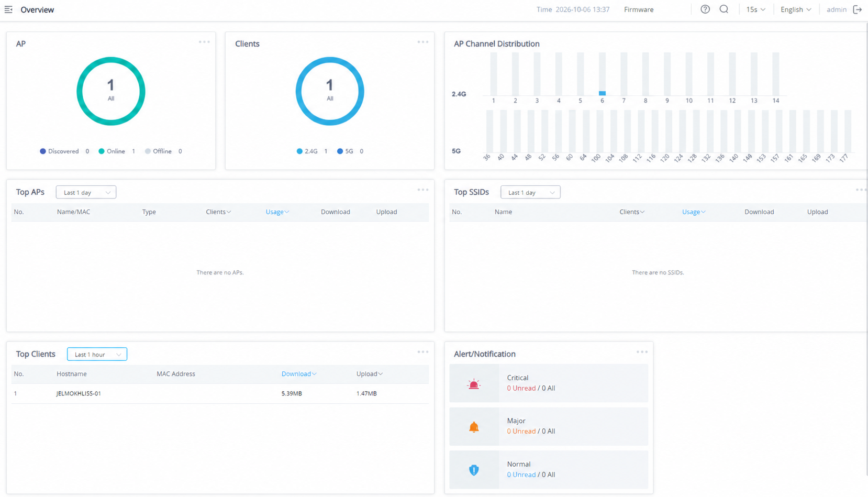Open the search magnifier icon
Image resolution: width=868 pixels, height=497 pixels.
pyautogui.click(x=724, y=9)
